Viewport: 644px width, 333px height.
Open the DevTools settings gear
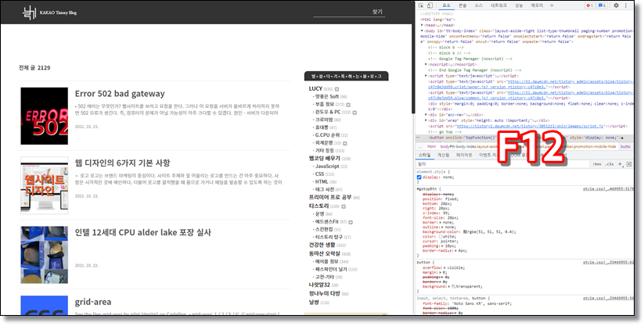click(616, 5)
